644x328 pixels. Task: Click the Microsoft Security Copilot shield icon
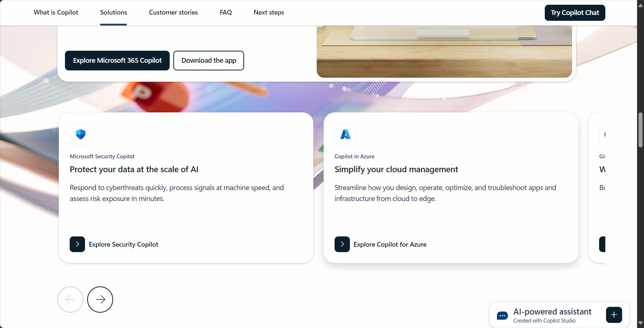(x=81, y=134)
